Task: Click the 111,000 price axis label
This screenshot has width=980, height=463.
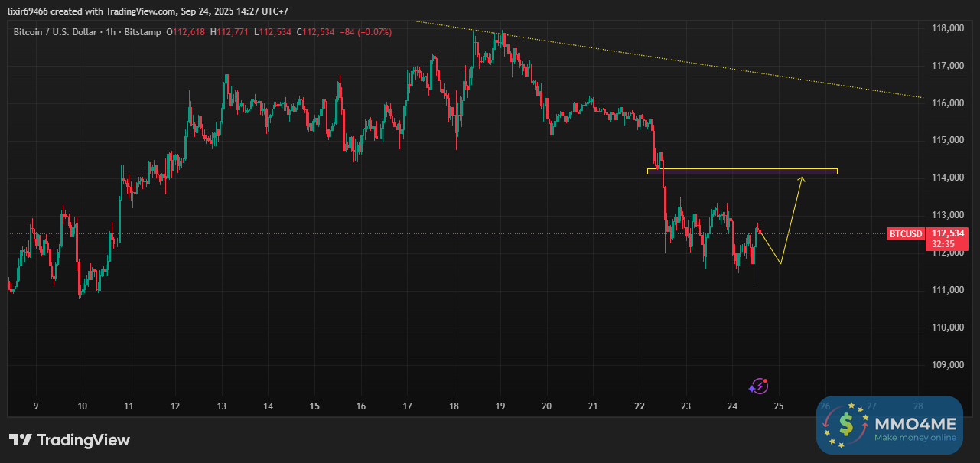Action: pyautogui.click(x=947, y=290)
